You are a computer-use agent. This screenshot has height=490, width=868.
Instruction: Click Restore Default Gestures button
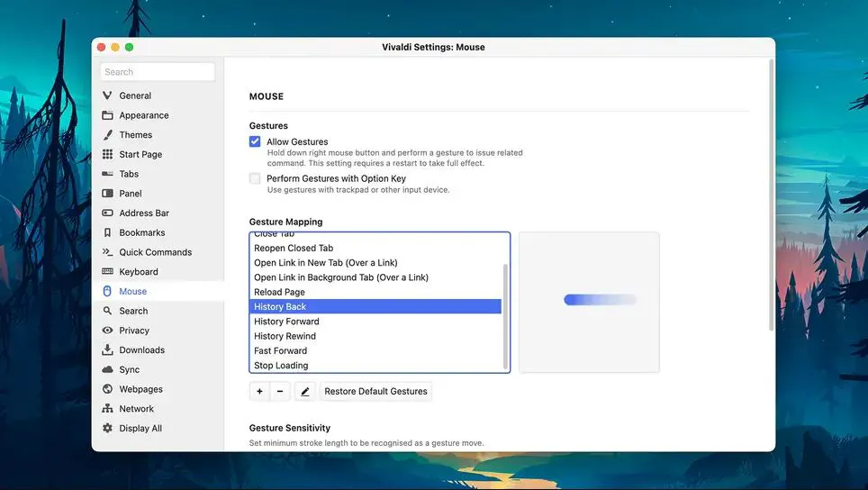[x=375, y=392]
